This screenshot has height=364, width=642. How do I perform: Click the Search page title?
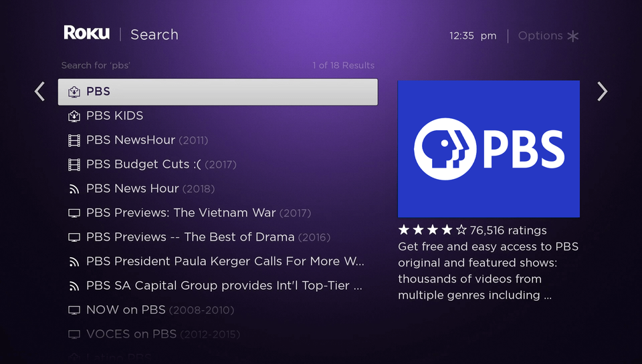coord(154,35)
